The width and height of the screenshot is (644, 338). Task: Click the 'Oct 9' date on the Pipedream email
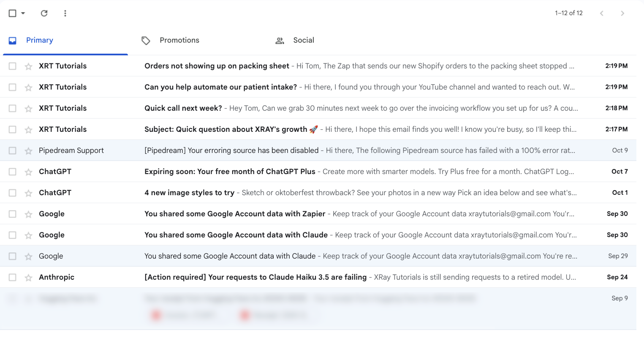(x=620, y=150)
